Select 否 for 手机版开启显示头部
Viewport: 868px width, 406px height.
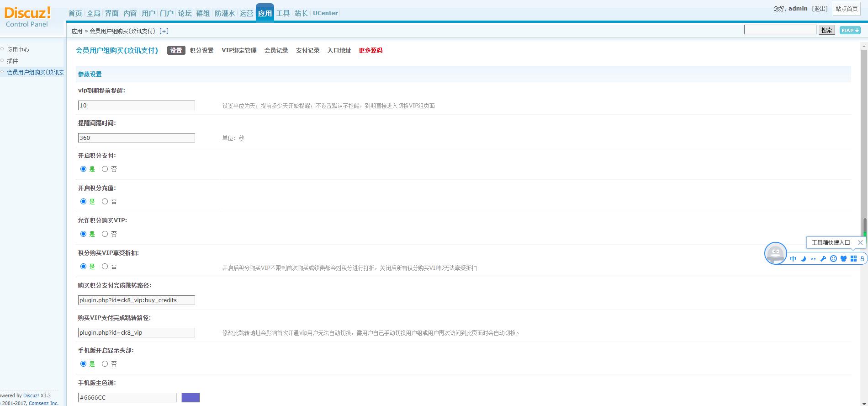(105, 364)
